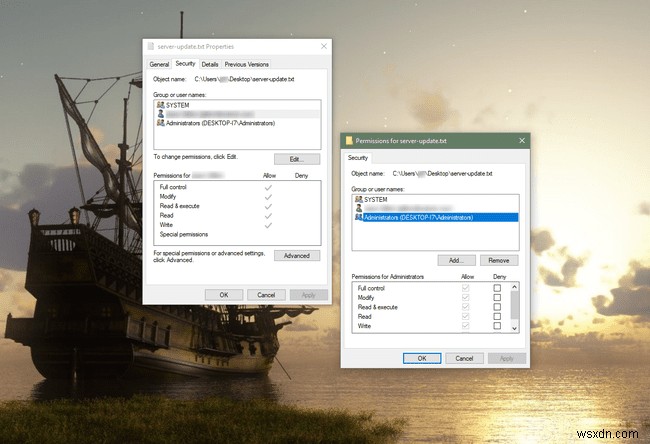Click the Add... button in Permissions dialog
Viewport: 650px width, 444px height.
[x=456, y=260]
